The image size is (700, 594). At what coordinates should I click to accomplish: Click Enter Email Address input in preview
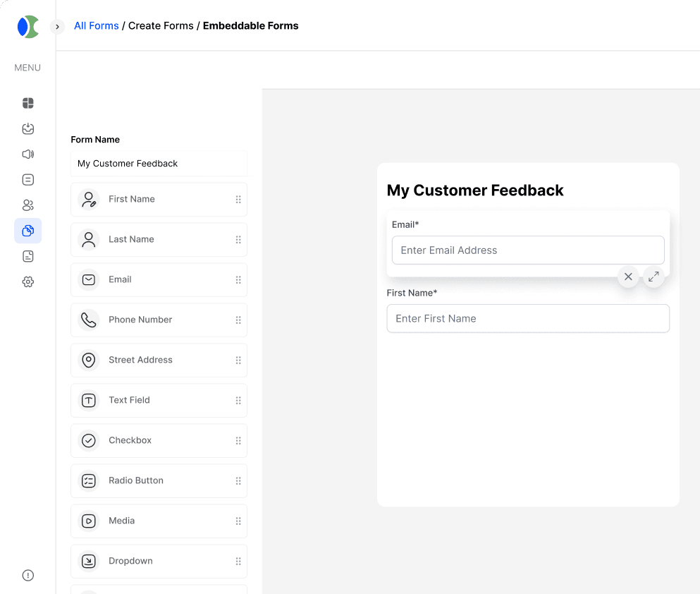528,250
